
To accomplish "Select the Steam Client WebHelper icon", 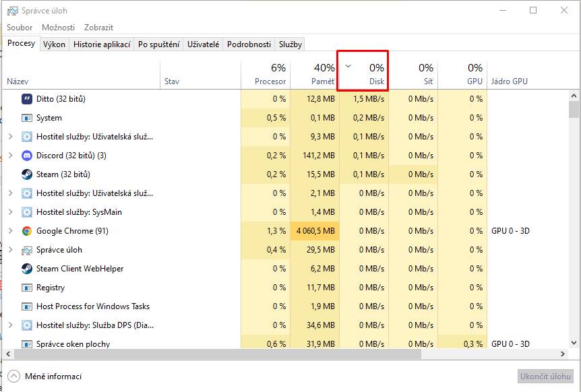I will [27, 269].
